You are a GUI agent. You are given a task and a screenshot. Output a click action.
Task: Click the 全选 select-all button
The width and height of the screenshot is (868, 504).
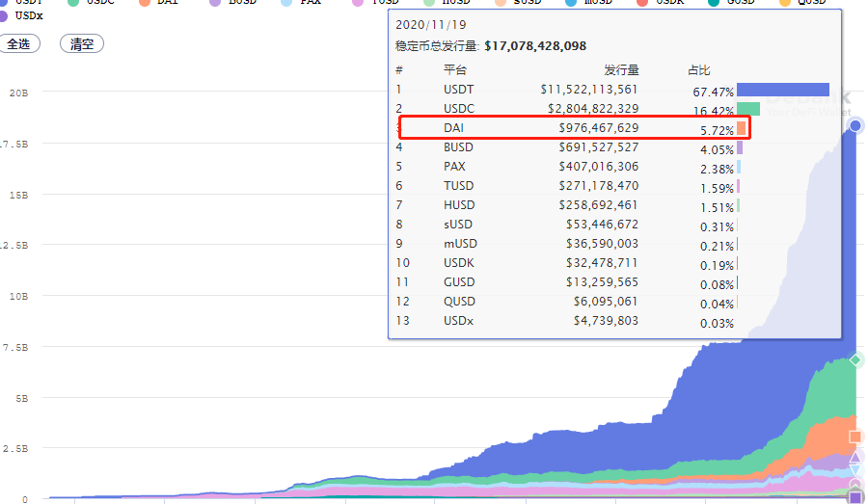(19, 43)
